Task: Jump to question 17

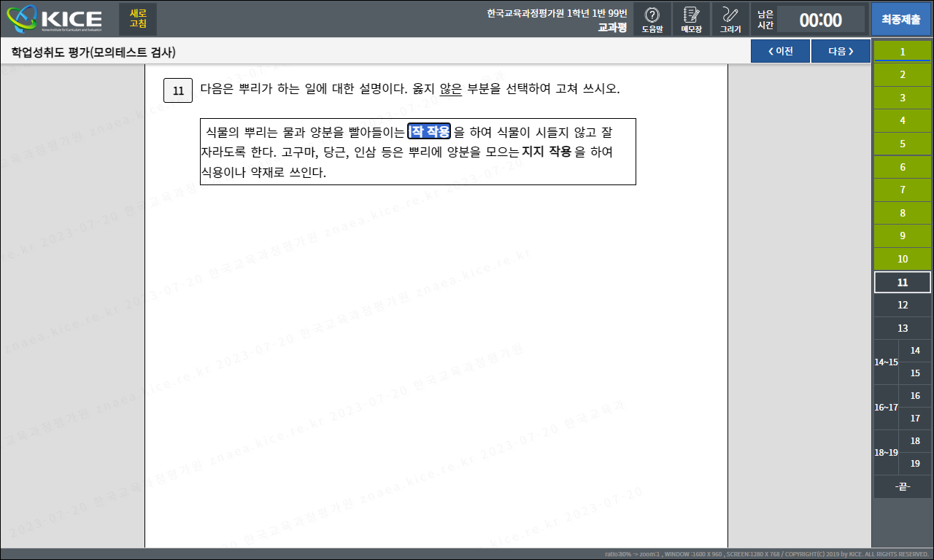Action: point(915,419)
